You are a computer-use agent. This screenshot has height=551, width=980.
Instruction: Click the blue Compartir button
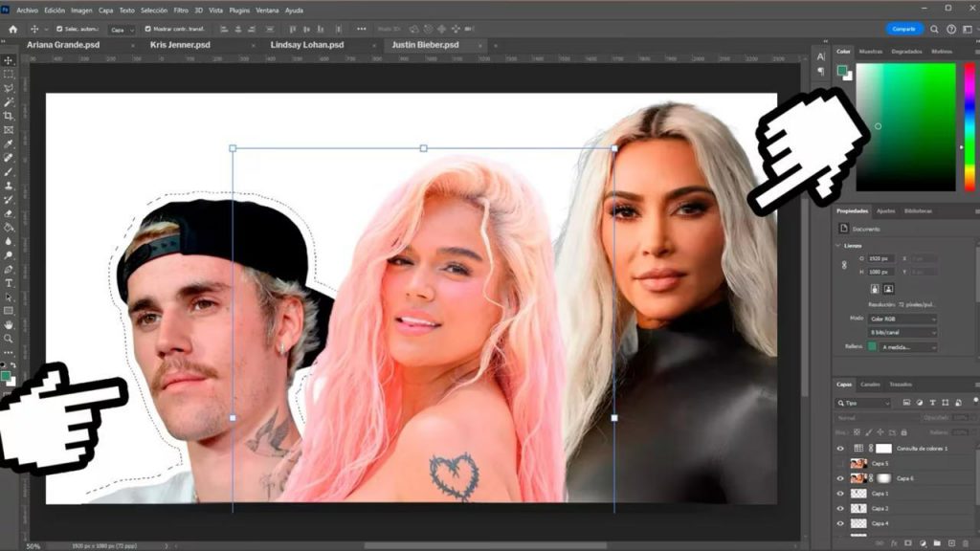coord(903,29)
